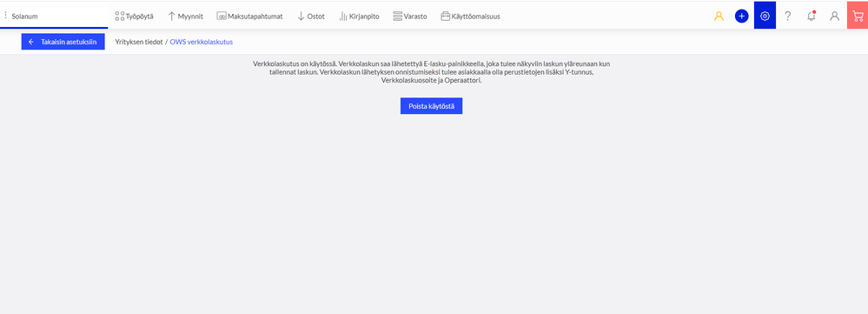Open the Ostot purchases menu
Viewport: 868px width, 314px height.
pyautogui.click(x=311, y=16)
